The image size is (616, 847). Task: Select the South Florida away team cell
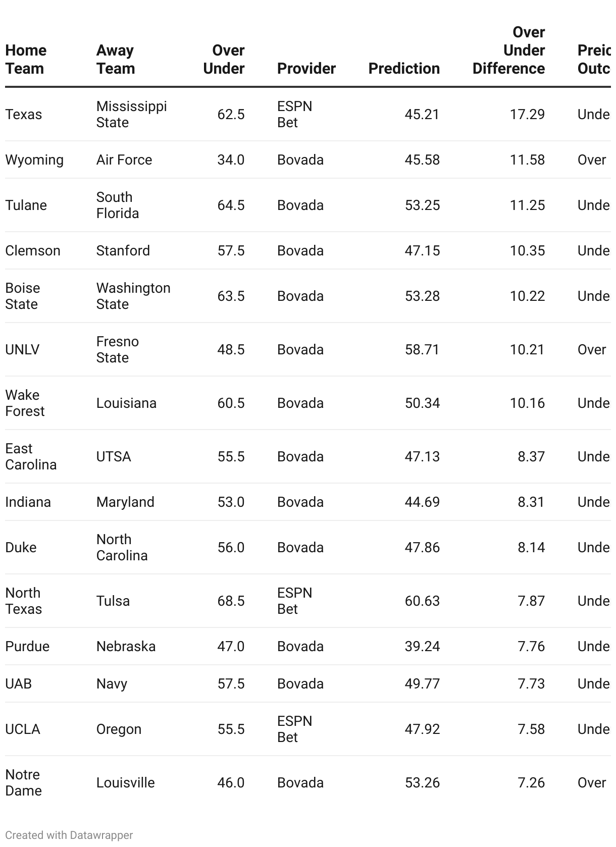coord(118,205)
